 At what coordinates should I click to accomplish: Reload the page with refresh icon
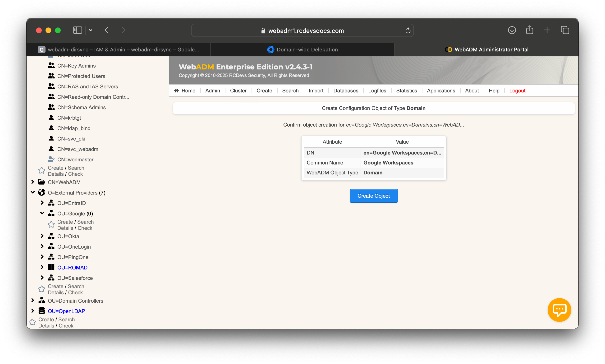tap(408, 30)
